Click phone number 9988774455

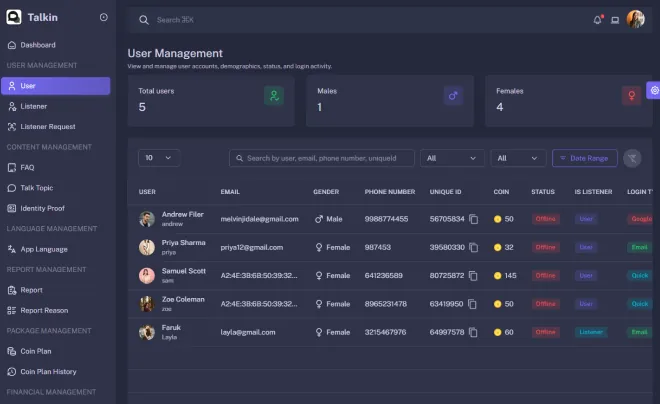[386, 219]
